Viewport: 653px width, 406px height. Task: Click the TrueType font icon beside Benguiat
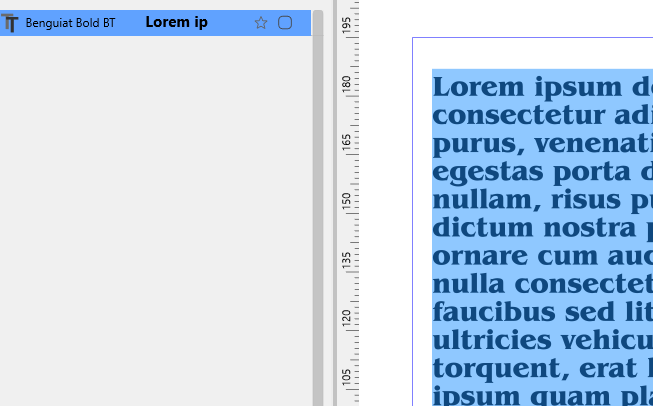11,23
